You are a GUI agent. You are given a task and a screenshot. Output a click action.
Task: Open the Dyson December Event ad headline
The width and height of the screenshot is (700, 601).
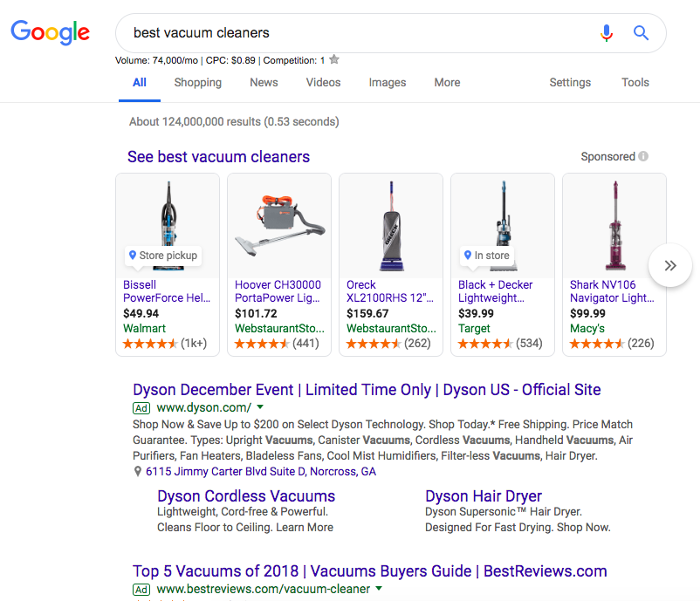coord(367,390)
